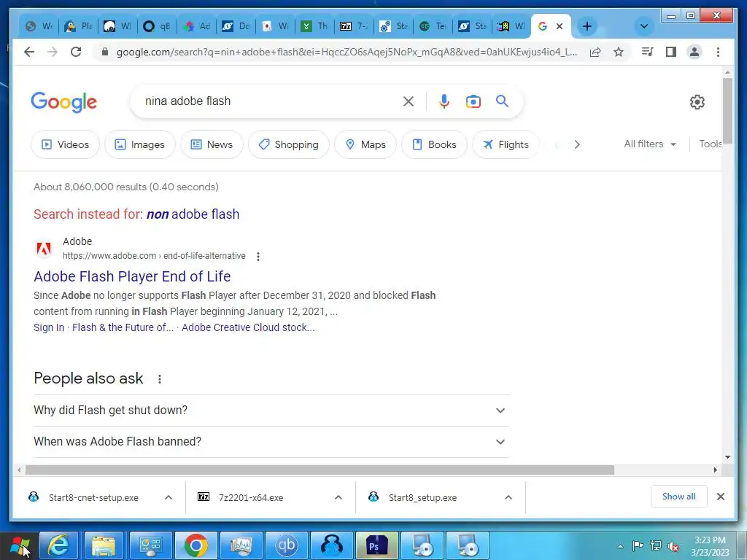747x560 pixels.
Task: Go back to the previous page
Action: pos(29,52)
